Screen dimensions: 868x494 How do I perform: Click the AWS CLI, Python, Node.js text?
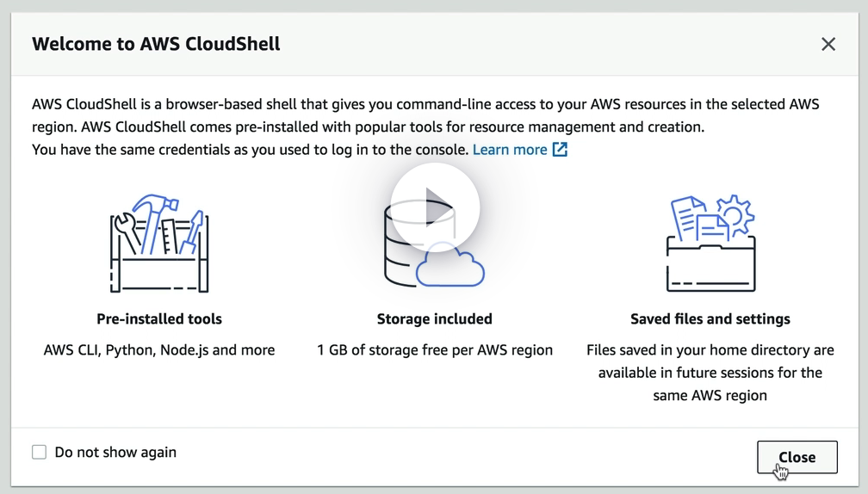(x=159, y=350)
